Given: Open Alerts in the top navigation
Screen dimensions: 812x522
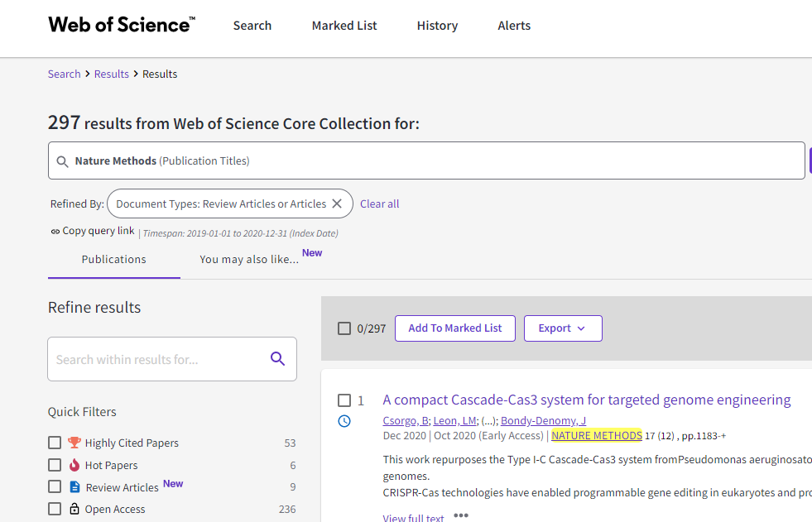Looking at the screenshot, I should 514,26.
